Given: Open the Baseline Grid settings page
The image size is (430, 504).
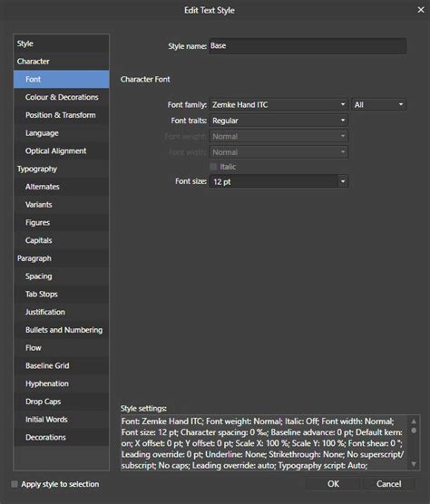Looking at the screenshot, I should coord(61,366).
